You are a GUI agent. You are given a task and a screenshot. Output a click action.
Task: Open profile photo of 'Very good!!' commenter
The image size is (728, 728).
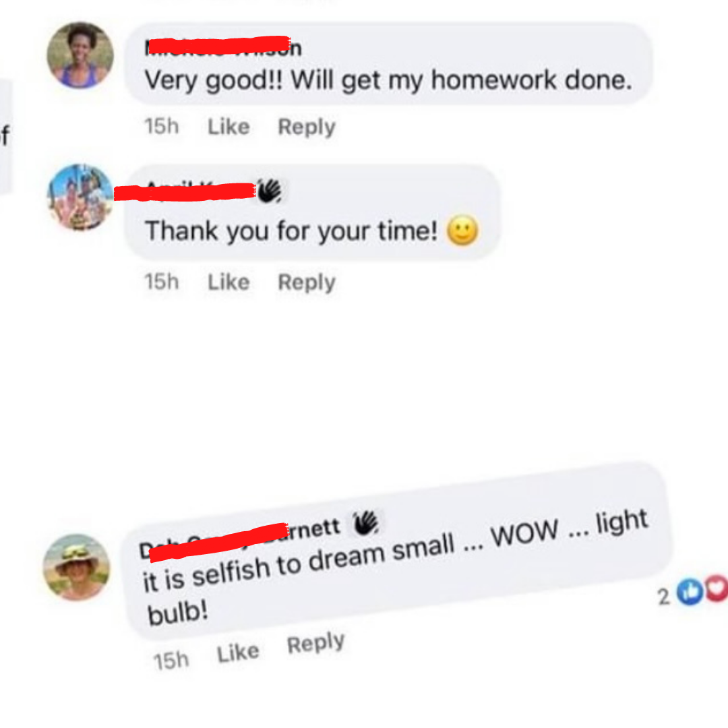[x=80, y=55]
